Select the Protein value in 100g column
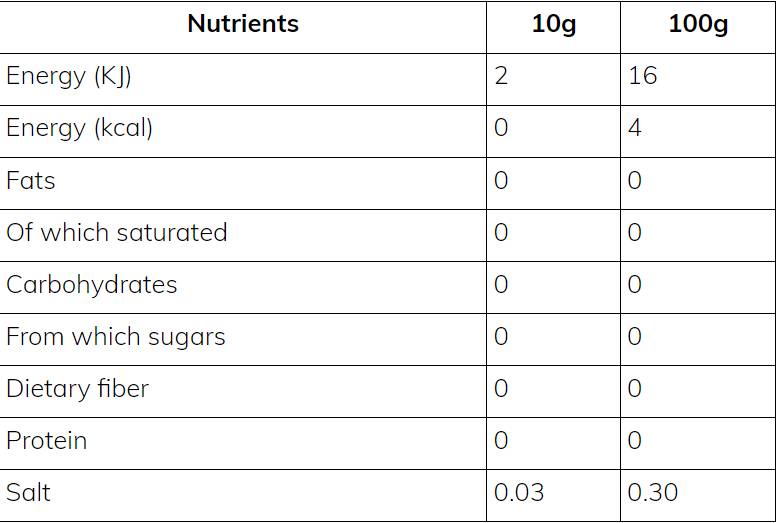Viewport: 783px width, 523px height. [x=634, y=441]
